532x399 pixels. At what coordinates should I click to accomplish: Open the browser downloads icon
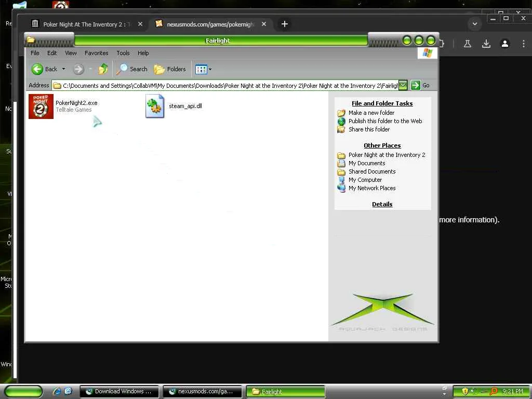[486, 44]
